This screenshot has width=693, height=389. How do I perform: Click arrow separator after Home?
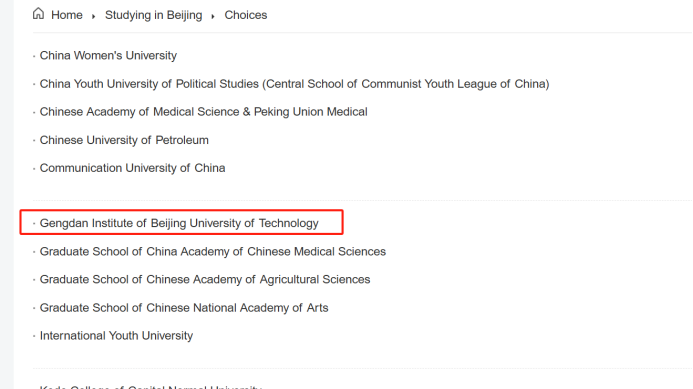click(x=93, y=16)
